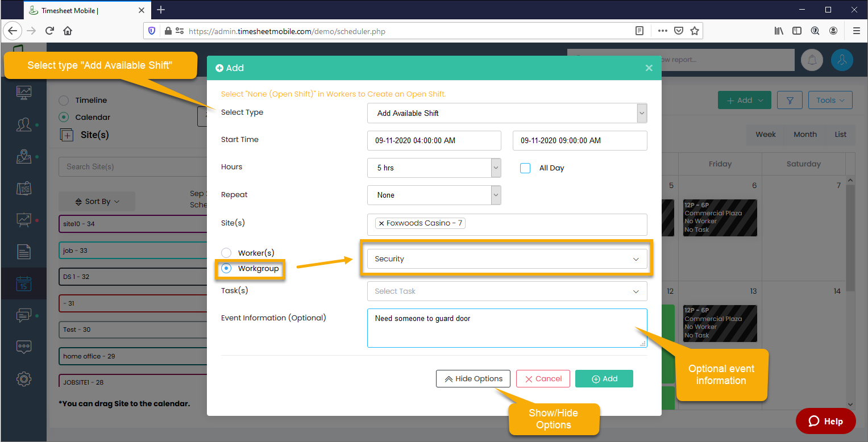This screenshot has width=868, height=442.
Task: Expand the Security workgroup dropdown
Action: point(506,259)
